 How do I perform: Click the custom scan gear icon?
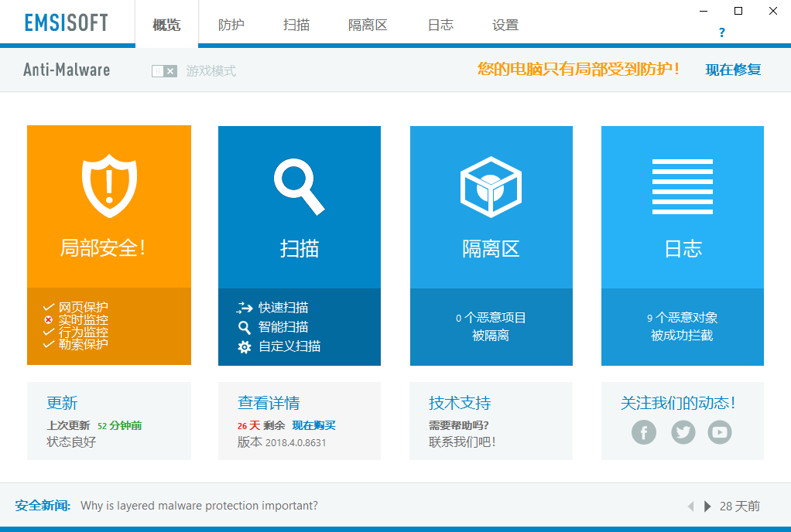tap(244, 346)
